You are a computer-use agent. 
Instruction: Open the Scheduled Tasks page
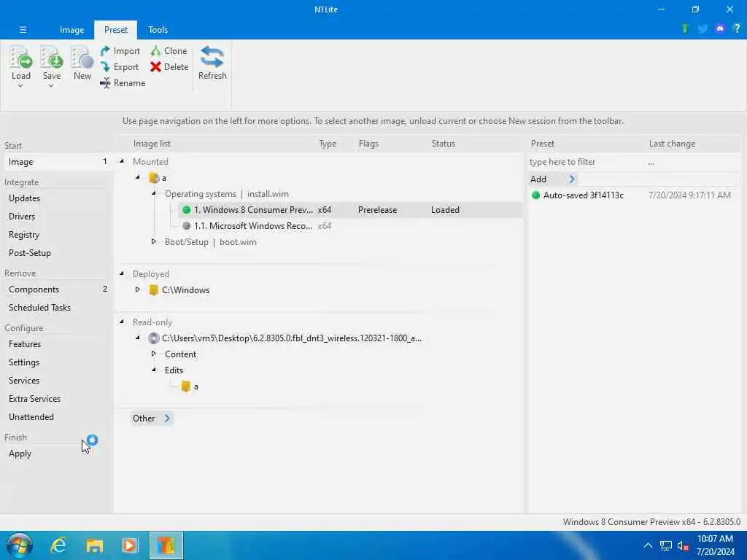[x=39, y=308]
